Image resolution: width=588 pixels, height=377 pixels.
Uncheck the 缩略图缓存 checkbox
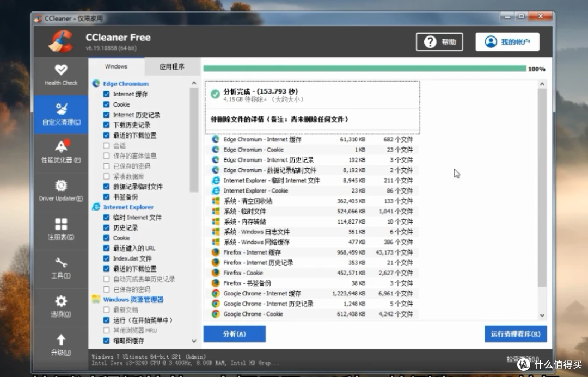107,341
